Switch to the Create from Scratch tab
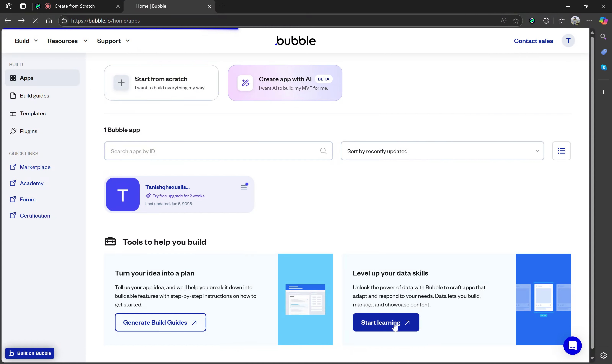The height and width of the screenshot is (364, 612). point(74,6)
